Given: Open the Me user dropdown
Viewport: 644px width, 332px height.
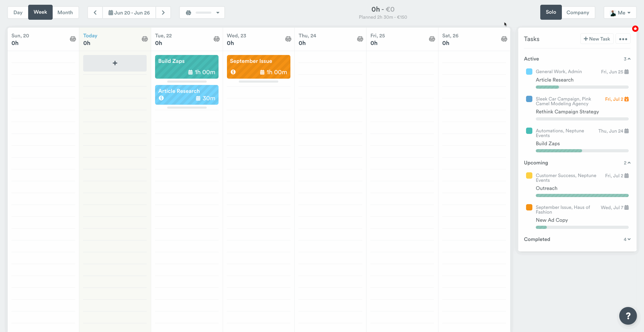Looking at the screenshot, I should click(x=620, y=13).
